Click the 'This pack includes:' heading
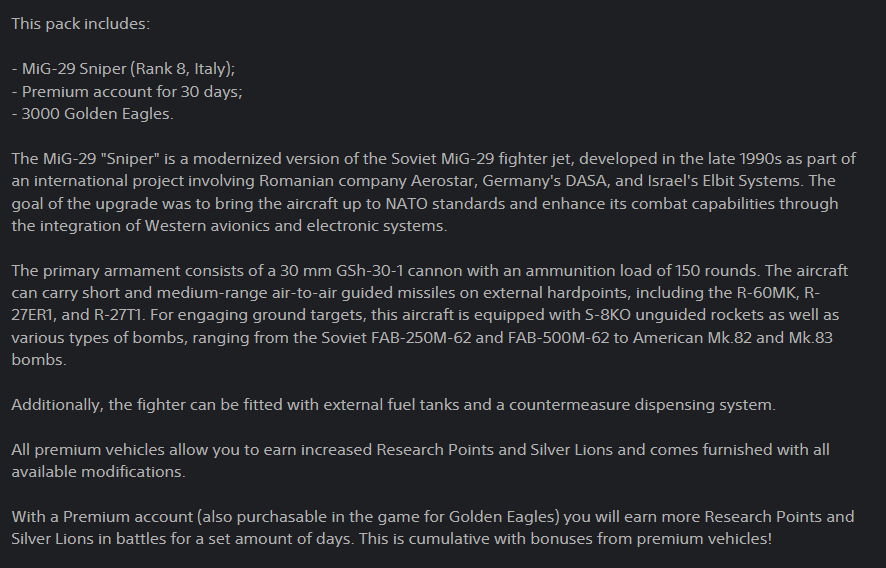Screen dimensions: 886x568 pos(80,24)
